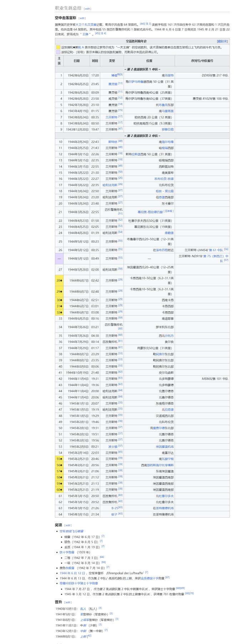Click the lavender legend color box

[58, 52]
